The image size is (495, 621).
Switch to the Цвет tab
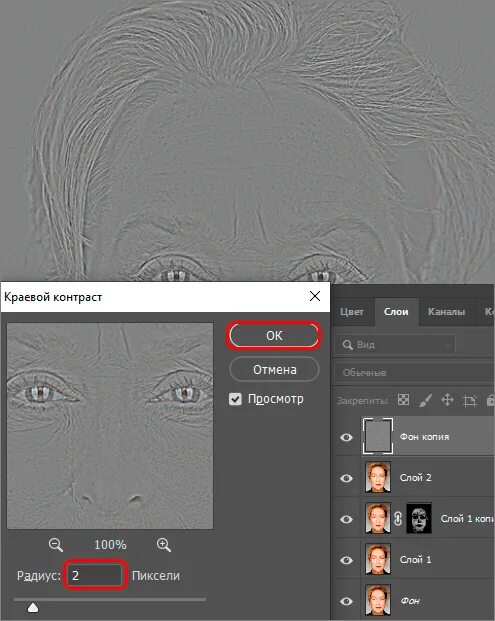click(352, 312)
